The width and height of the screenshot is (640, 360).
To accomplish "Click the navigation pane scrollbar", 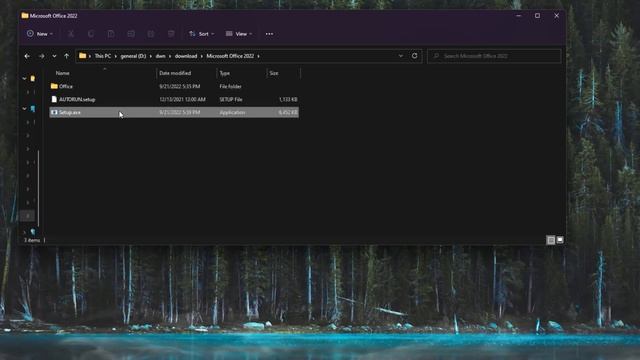I will click(x=38, y=188).
